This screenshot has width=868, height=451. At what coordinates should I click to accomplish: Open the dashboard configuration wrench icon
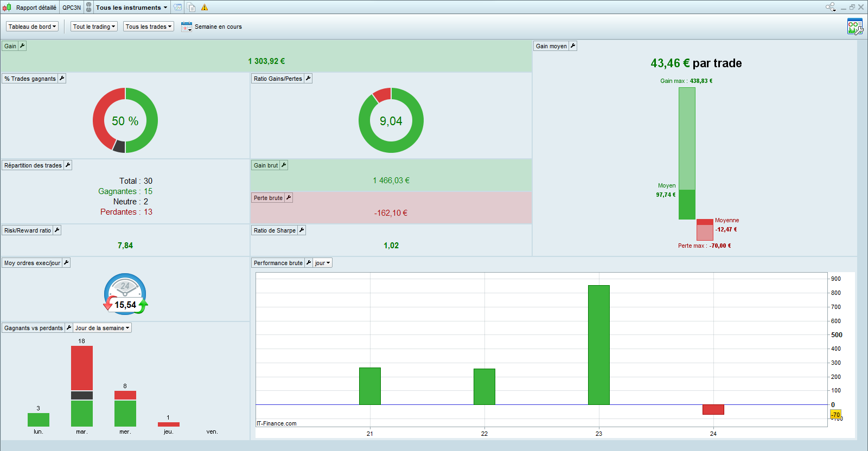(854, 27)
